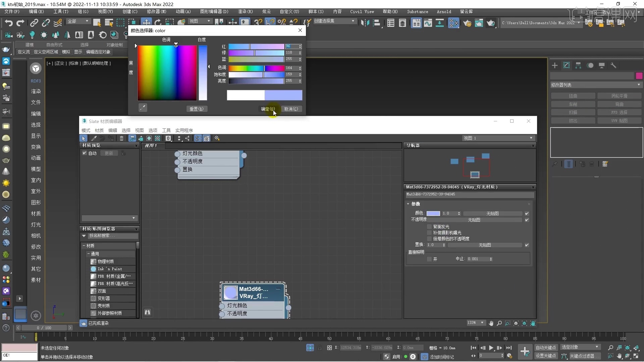Screen dimensions: 644x362
Task: Toggle the 自动 auto preview checkbox
Action: 85,153
